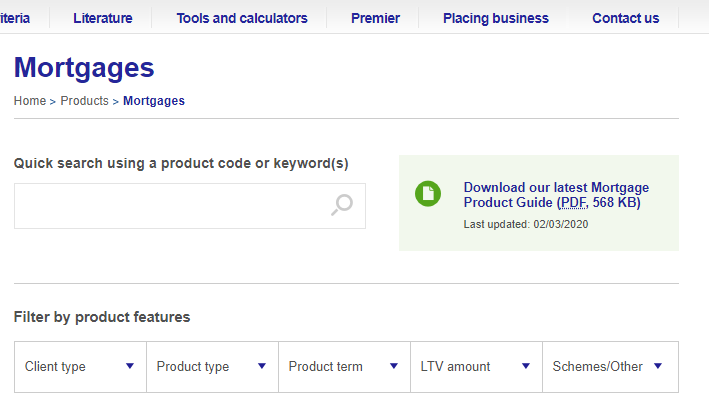Image resolution: width=709 pixels, height=407 pixels.
Task: Click the green PDF document icon
Action: coord(428,194)
